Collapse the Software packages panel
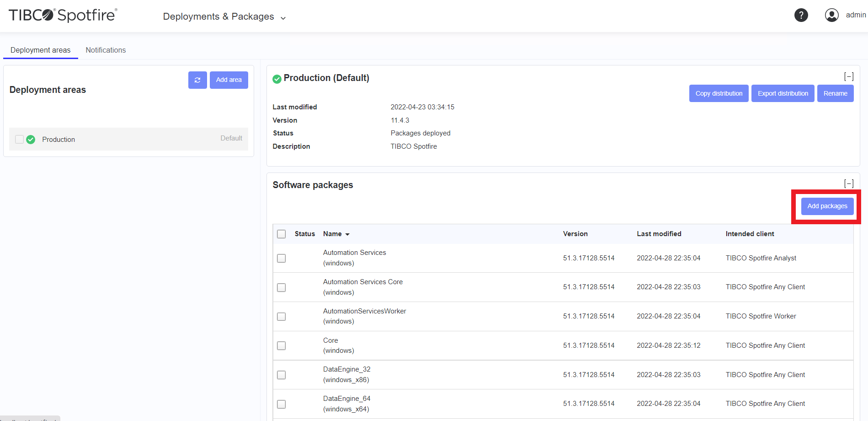Image resolution: width=868 pixels, height=421 pixels. click(849, 184)
